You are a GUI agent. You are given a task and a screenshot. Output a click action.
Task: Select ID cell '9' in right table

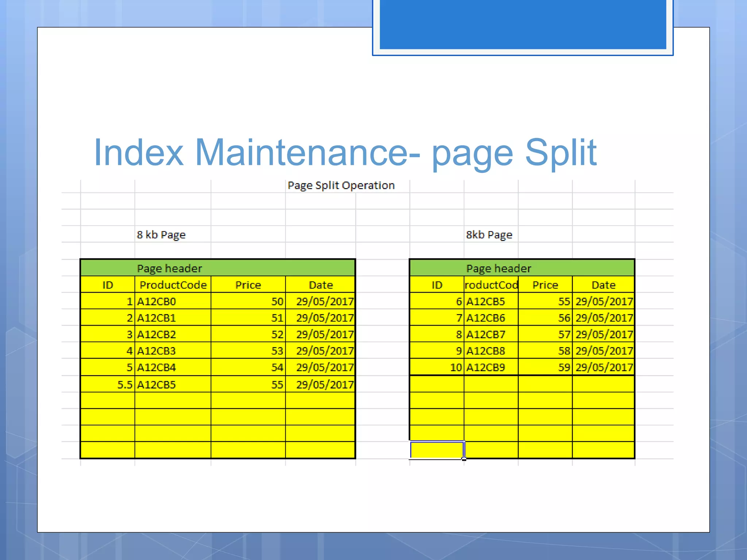pos(437,350)
